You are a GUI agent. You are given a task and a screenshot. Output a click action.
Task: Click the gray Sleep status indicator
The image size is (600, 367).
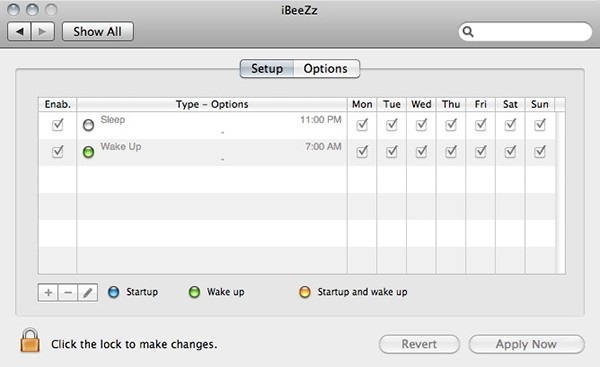point(88,125)
